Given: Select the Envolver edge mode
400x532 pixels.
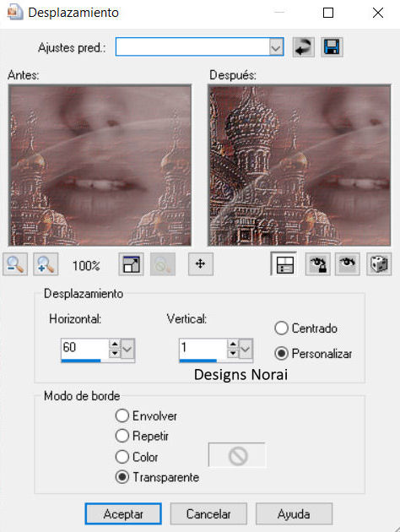Looking at the screenshot, I should [122, 415].
